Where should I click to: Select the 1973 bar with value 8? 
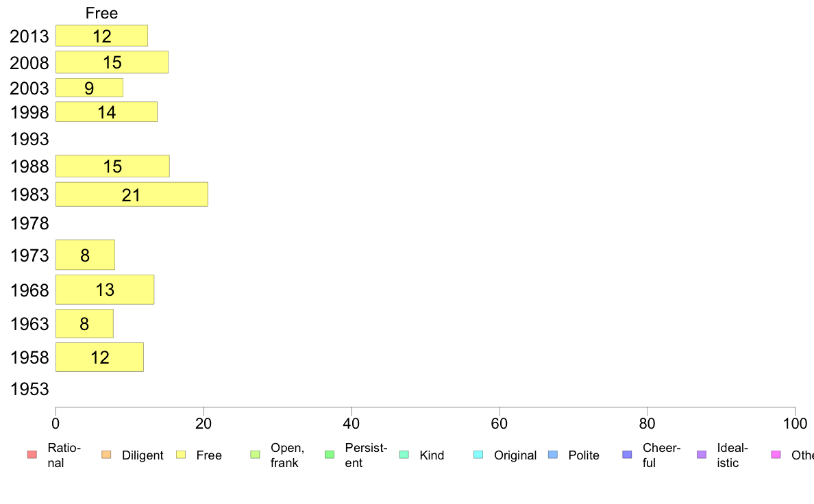(85, 255)
